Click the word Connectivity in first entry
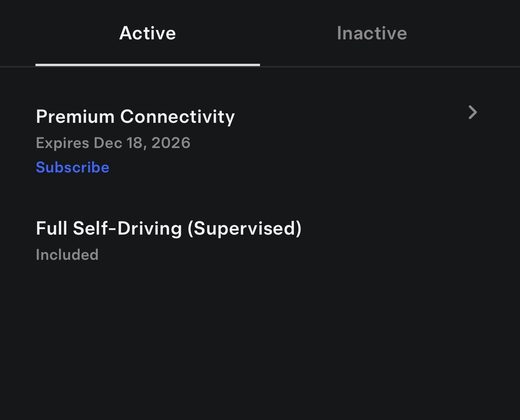The width and height of the screenshot is (520, 420). tap(177, 117)
